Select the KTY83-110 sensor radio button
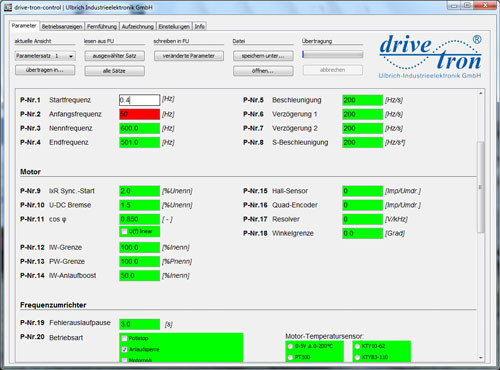 (357, 357)
